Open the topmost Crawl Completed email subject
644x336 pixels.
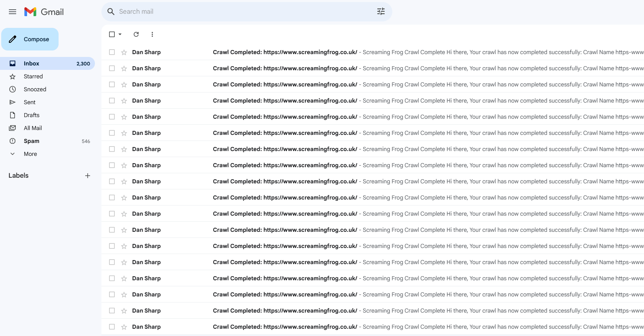pyautogui.click(x=285, y=52)
